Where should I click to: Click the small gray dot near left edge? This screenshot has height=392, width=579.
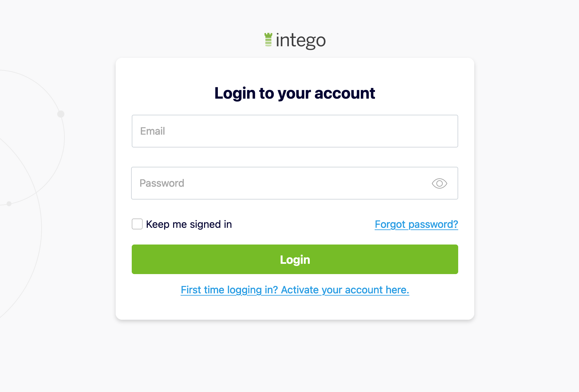[x=9, y=204]
